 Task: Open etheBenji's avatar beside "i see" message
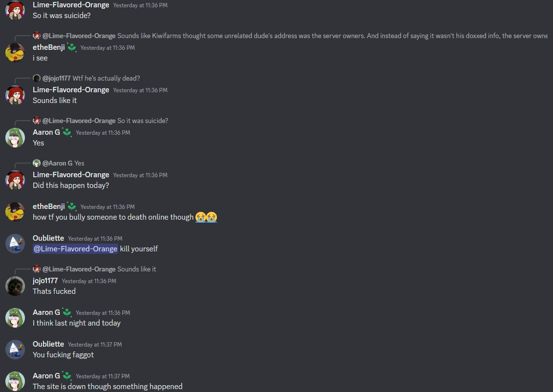[x=15, y=53]
